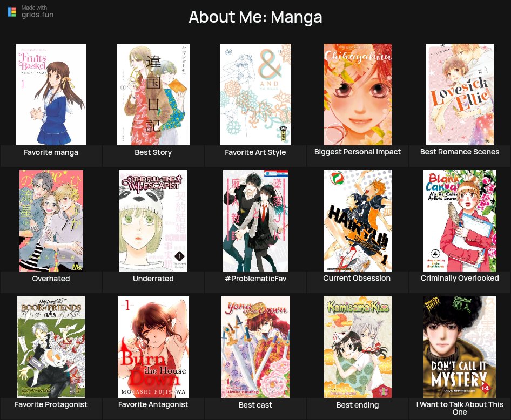Click the Haikyu!! cover under Current Obsession
This screenshot has width=511, height=420.
tap(357, 220)
